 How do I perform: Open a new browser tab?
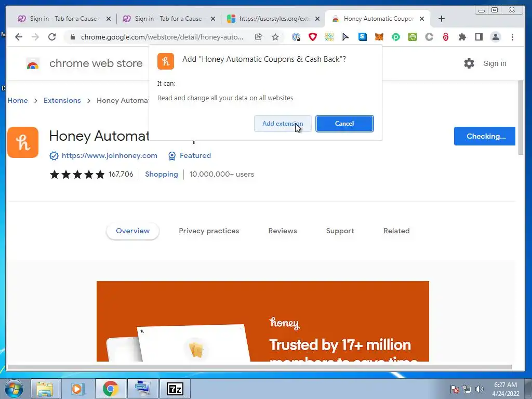pos(442,19)
